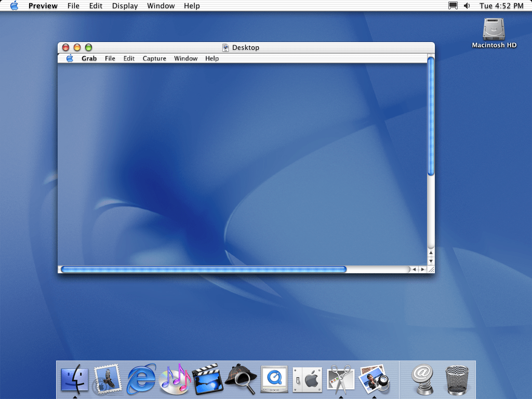Click the scroll down arrow in Desktop window

[x=431, y=261]
